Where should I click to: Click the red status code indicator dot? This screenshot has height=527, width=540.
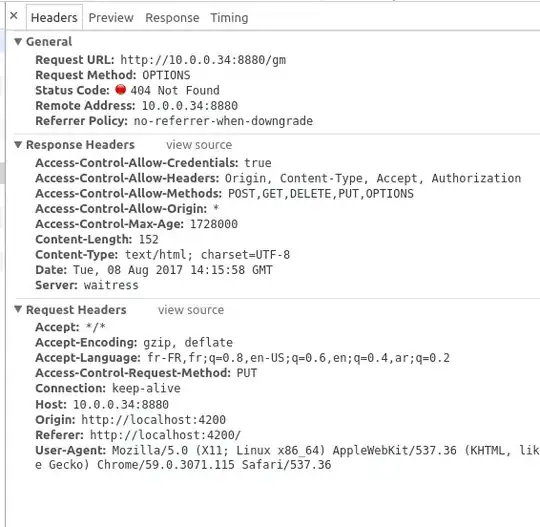pyautogui.click(x=121, y=90)
